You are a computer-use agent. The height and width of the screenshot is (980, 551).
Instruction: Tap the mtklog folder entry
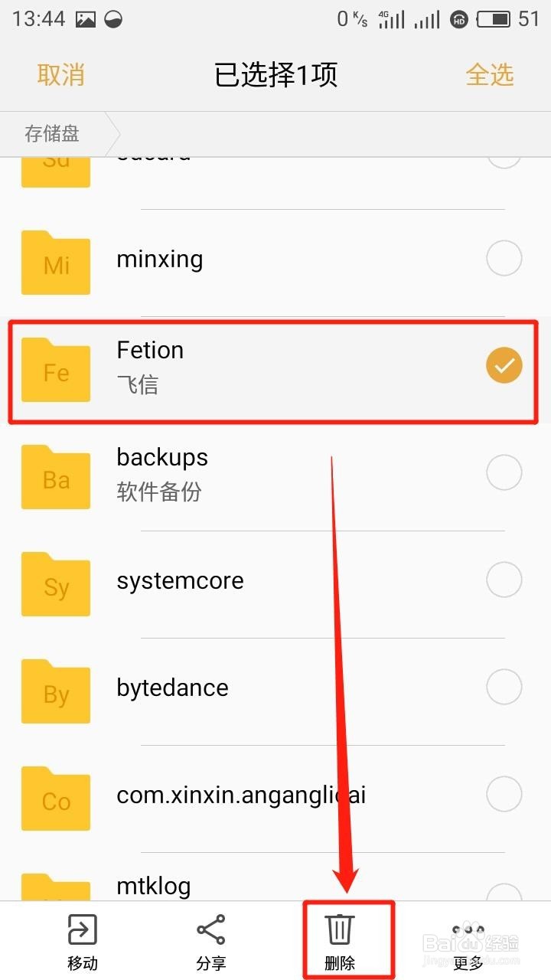[x=154, y=887]
